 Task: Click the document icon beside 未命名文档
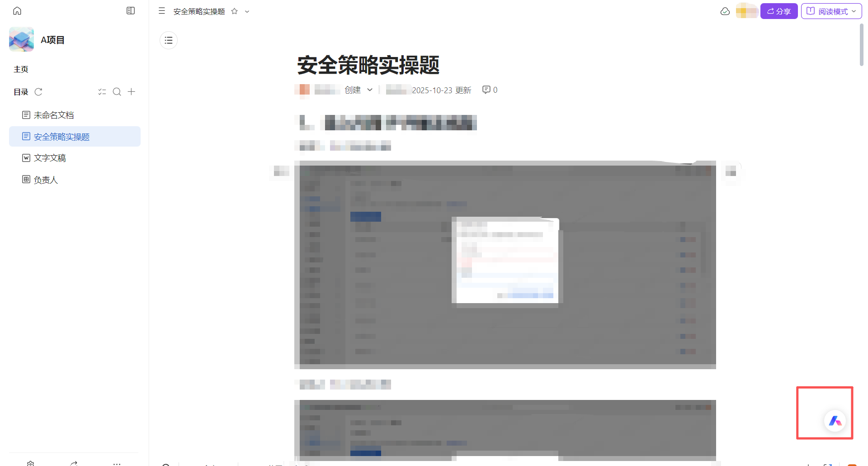pyautogui.click(x=26, y=115)
